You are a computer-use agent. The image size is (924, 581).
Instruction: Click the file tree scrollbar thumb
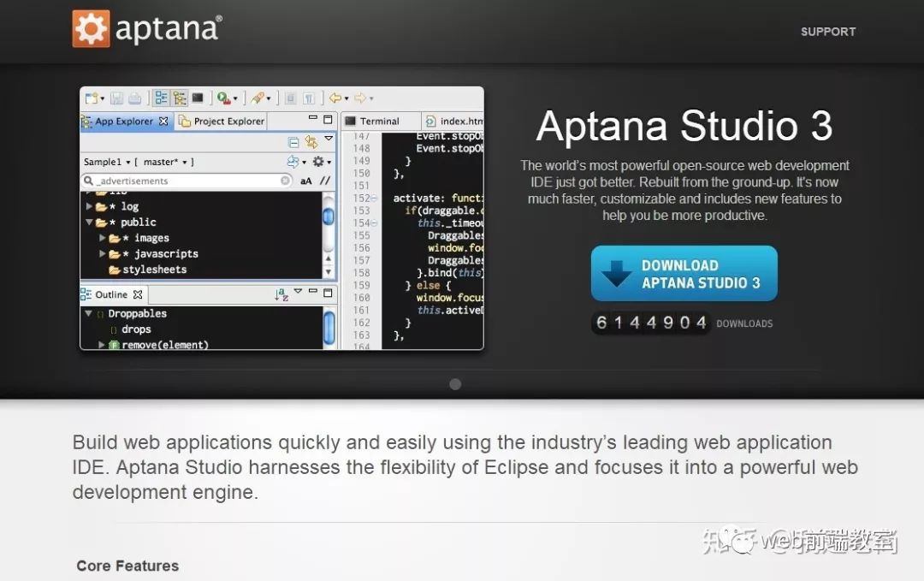click(329, 216)
